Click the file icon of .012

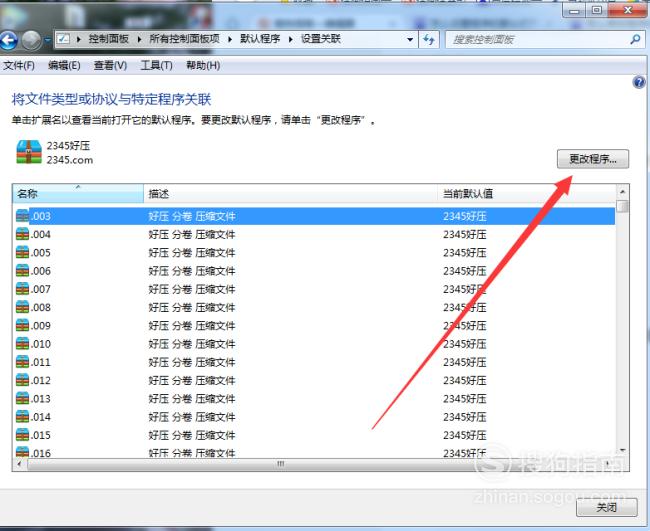tap(22, 380)
